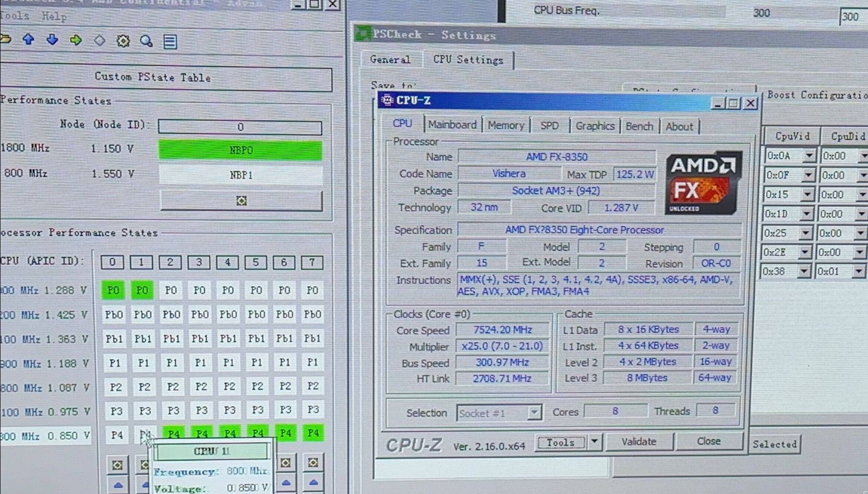Viewport: 868px width, 494px height.
Task: Open the Socket #1 selection dropdown in CPU-Z
Action: 533,412
